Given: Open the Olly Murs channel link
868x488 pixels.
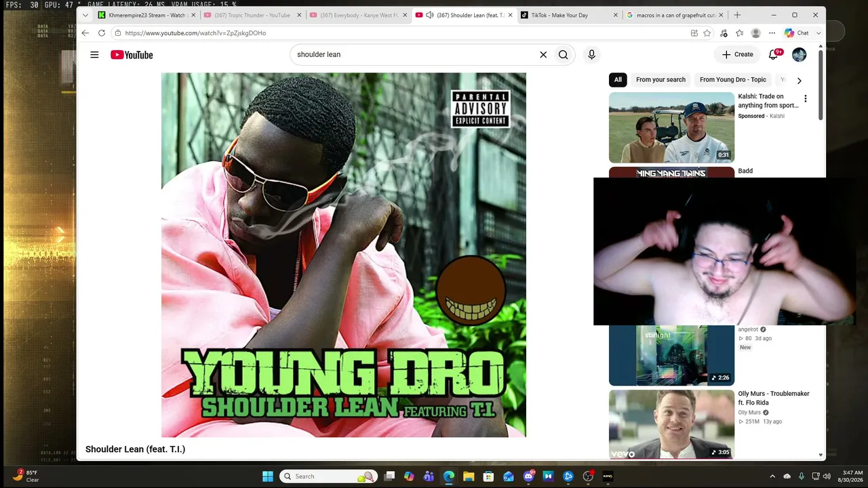Looking at the screenshot, I should coord(749,412).
